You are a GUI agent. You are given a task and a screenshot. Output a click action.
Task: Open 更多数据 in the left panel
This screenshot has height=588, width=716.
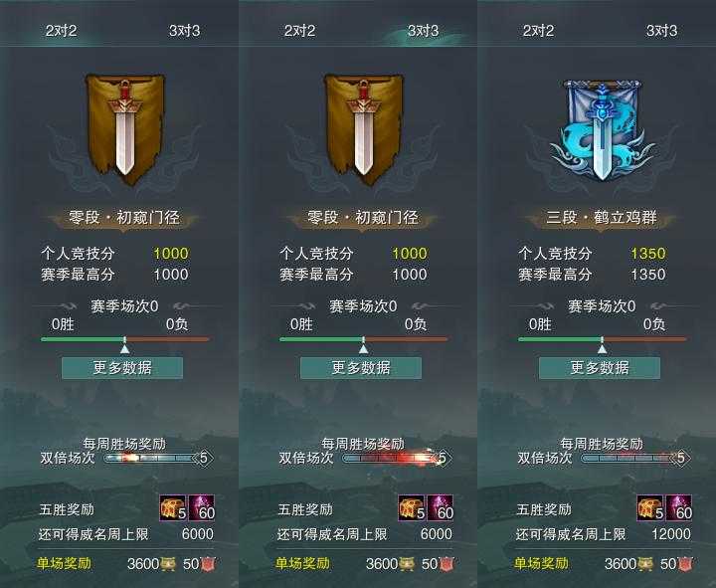122,368
